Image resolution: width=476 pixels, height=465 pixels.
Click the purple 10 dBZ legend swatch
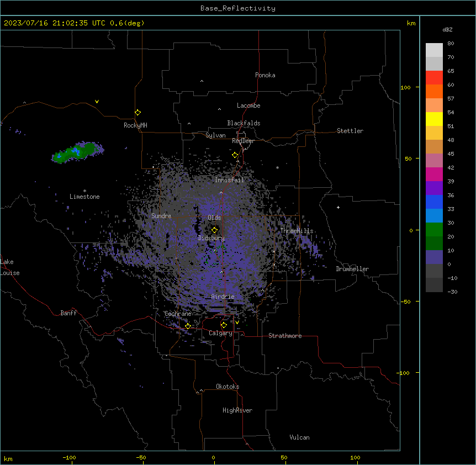[x=434, y=257]
